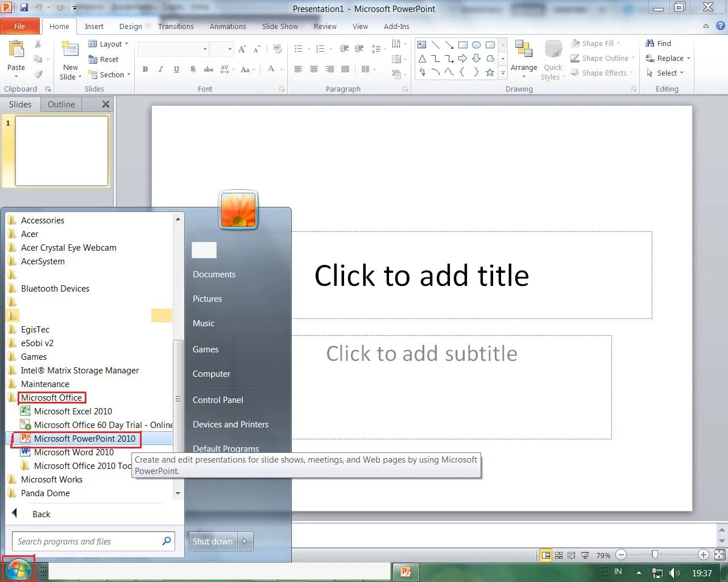
Task: Click Decrease Font Size icon
Action: tap(257, 49)
